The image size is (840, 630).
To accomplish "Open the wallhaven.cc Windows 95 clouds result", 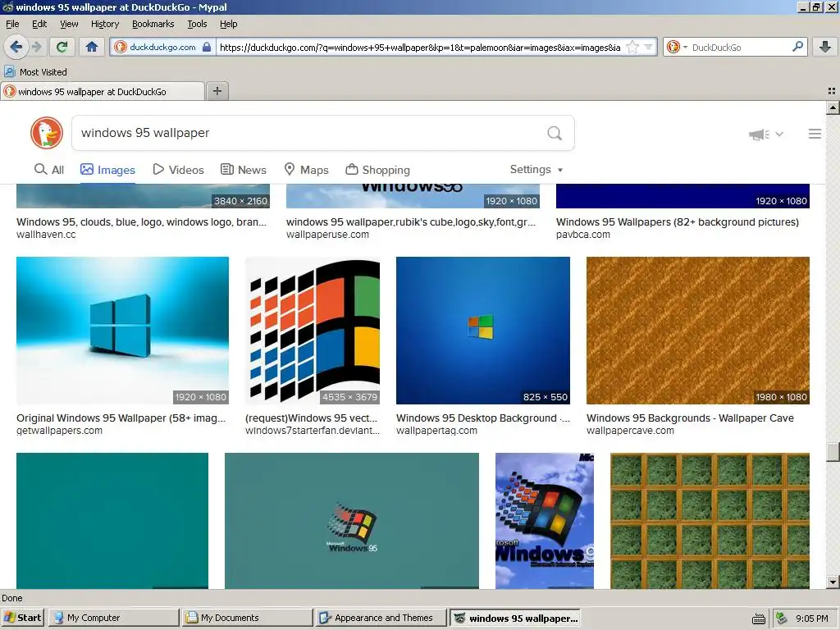I will pyautogui.click(x=141, y=221).
